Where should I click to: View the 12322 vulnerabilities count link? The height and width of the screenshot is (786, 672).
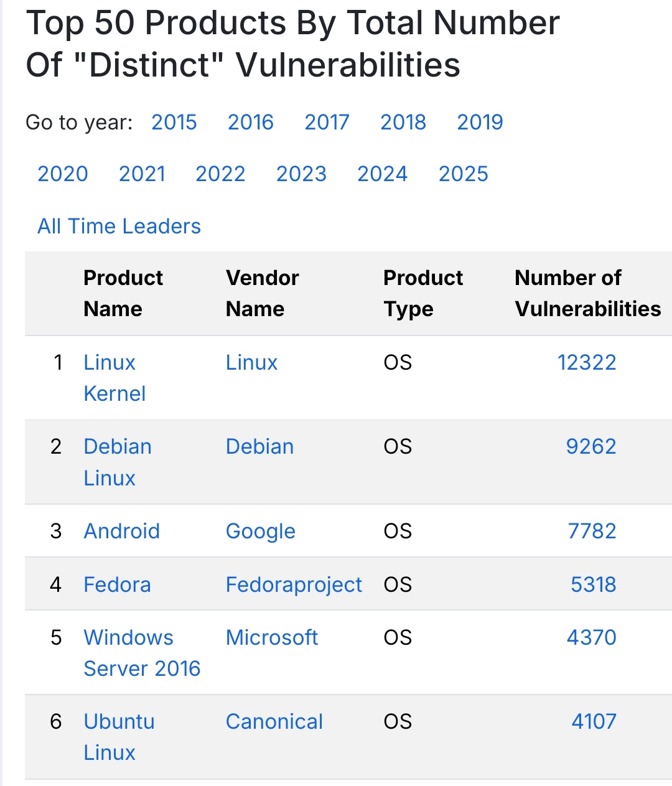(x=587, y=362)
